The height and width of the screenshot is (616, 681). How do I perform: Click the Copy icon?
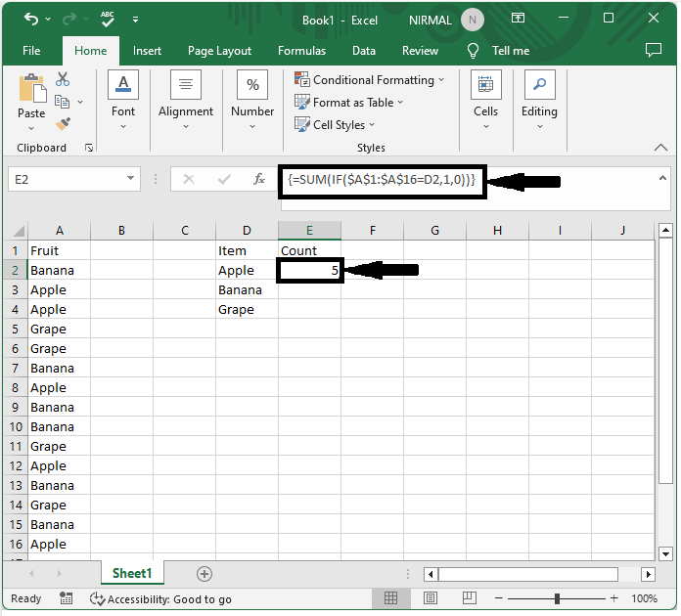click(x=62, y=102)
